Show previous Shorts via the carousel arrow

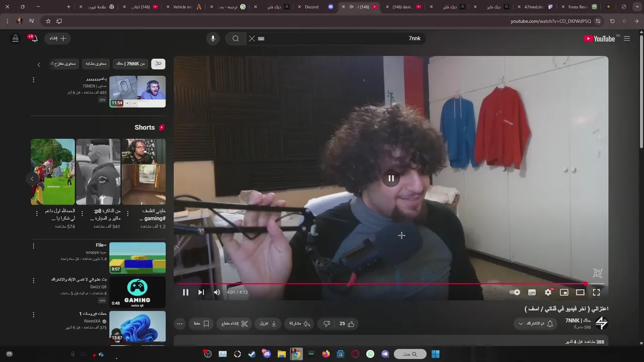32,178
